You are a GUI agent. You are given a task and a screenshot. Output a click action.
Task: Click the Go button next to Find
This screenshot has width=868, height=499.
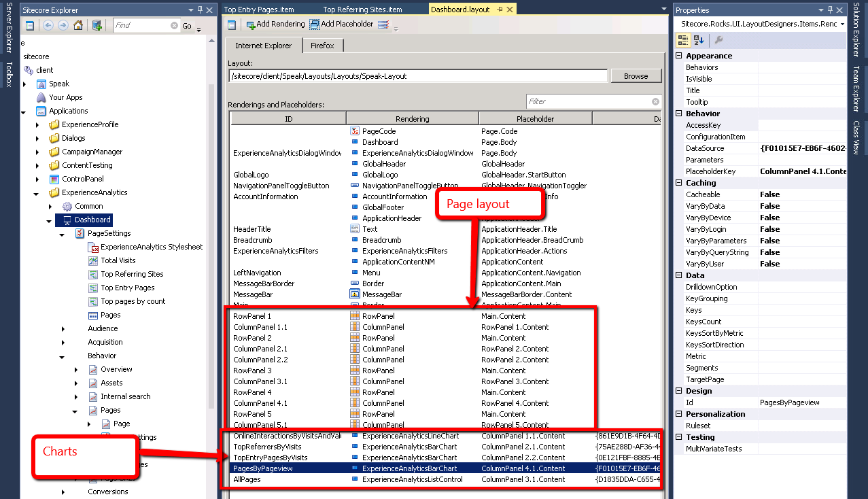click(x=187, y=25)
